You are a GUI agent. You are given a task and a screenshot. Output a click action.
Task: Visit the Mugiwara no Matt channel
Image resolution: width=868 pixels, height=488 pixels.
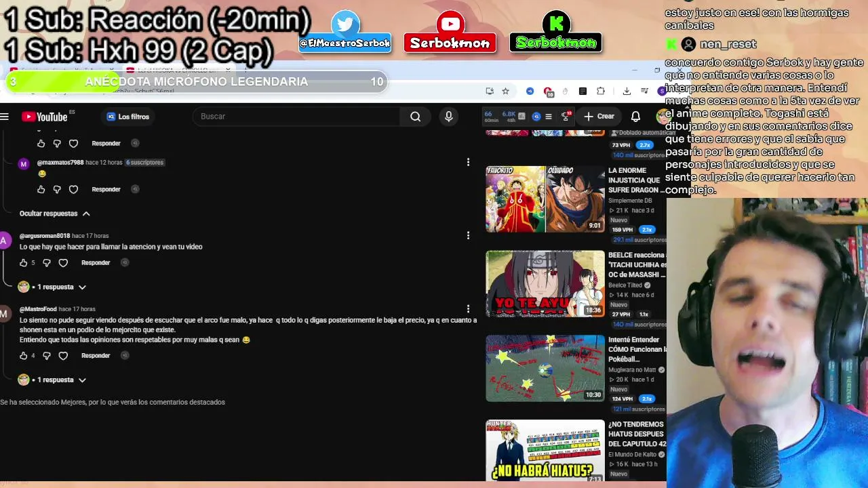tap(632, 370)
